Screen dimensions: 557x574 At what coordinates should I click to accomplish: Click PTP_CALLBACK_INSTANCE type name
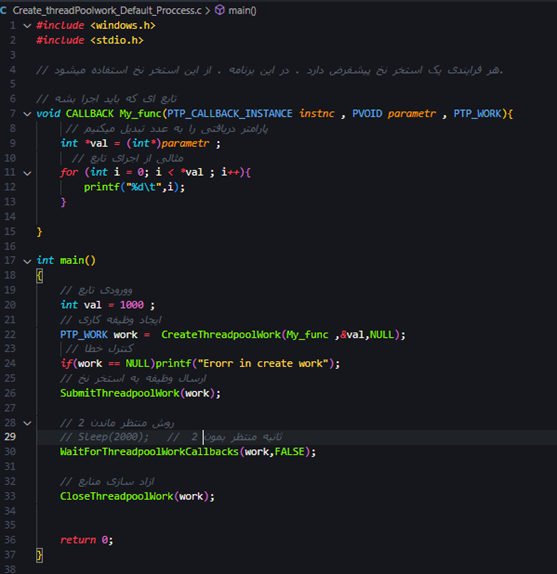[230, 113]
